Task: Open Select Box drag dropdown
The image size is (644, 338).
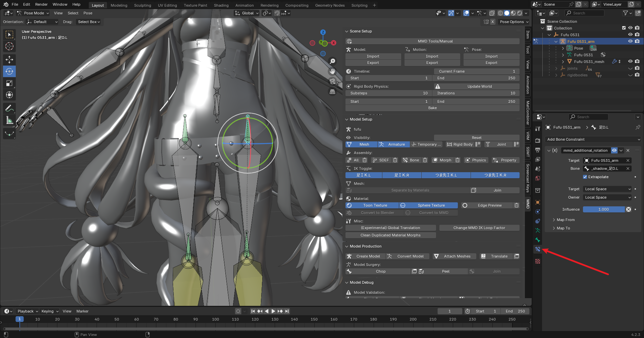Action: [x=89, y=22]
